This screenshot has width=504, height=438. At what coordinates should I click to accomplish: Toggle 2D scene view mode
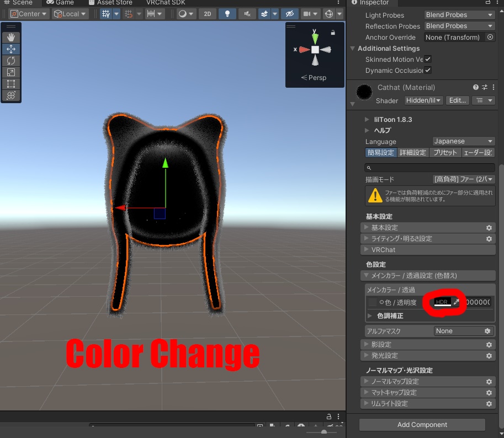[208, 14]
